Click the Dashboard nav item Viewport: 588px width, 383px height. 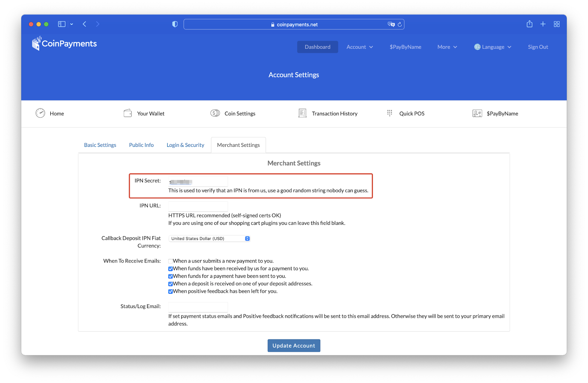(318, 47)
